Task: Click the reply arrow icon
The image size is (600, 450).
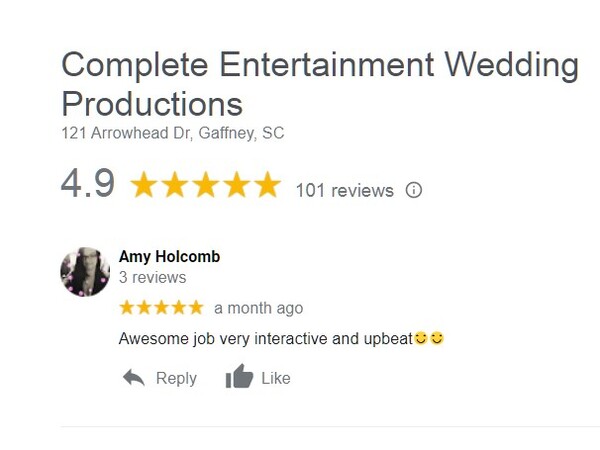Action: (x=134, y=378)
